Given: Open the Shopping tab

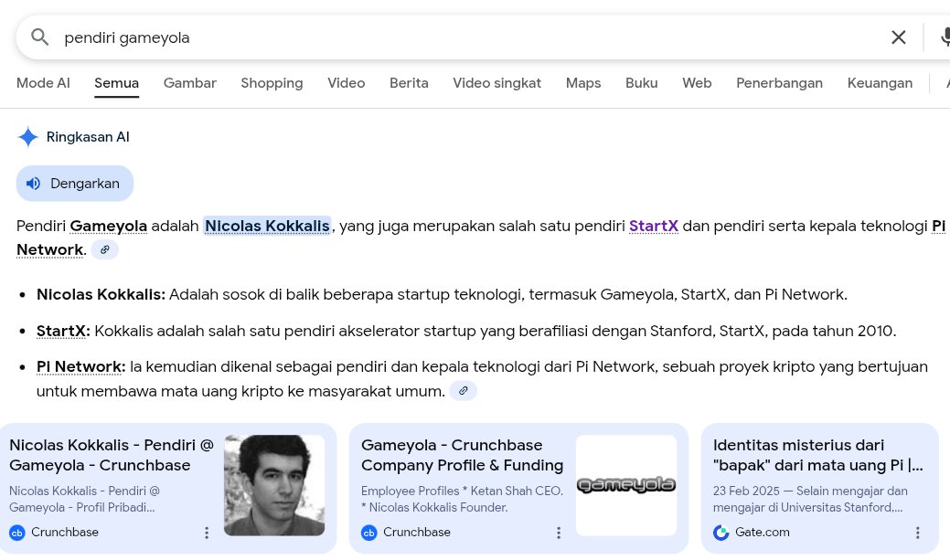Looking at the screenshot, I should point(272,83).
